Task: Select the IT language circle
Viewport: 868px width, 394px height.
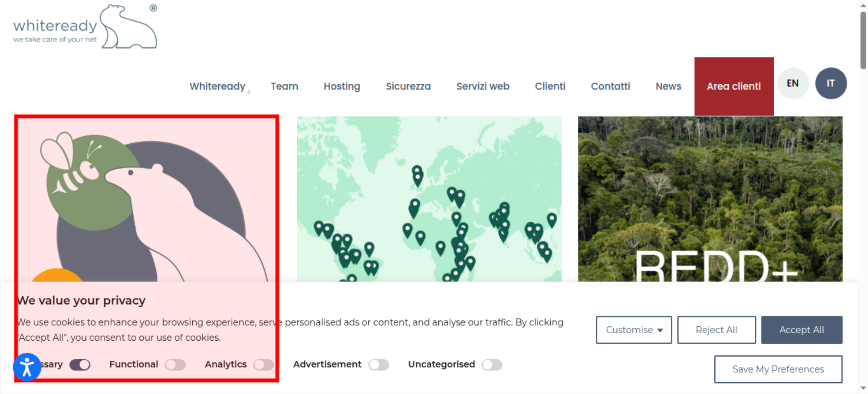Action: pos(831,83)
